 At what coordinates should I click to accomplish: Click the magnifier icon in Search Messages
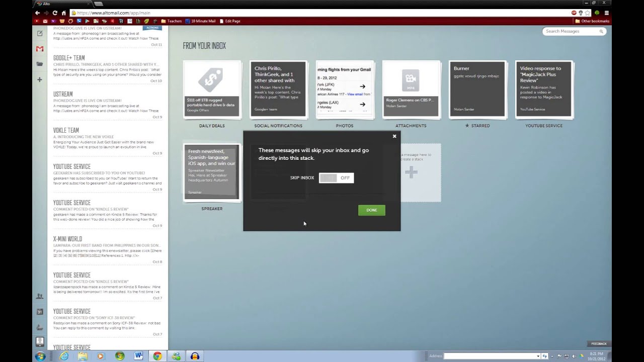(601, 31)
